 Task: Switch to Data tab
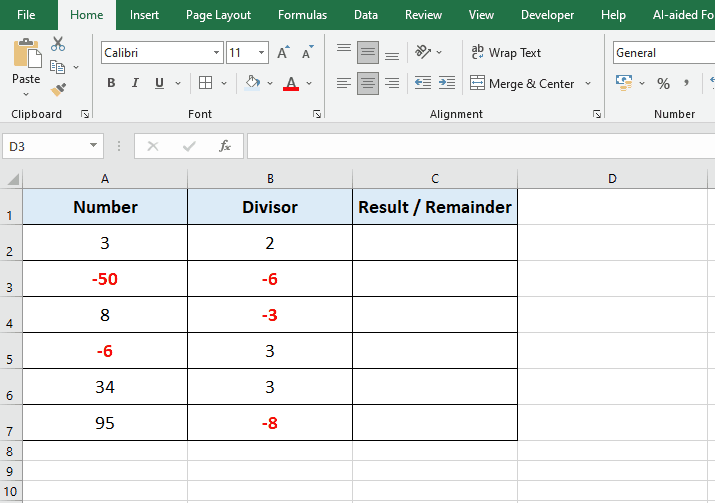[366, 15]
